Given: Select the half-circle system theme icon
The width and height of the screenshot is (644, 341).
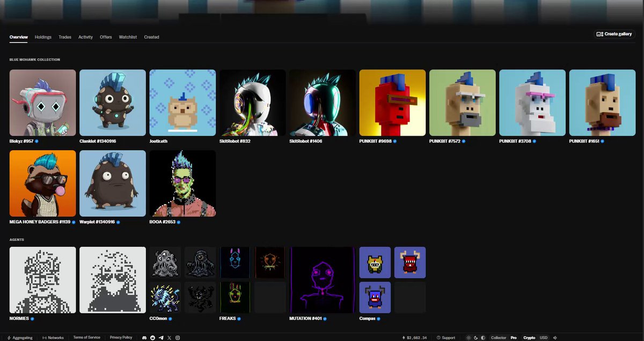Looking at the screenshot, I should (482, 338).
